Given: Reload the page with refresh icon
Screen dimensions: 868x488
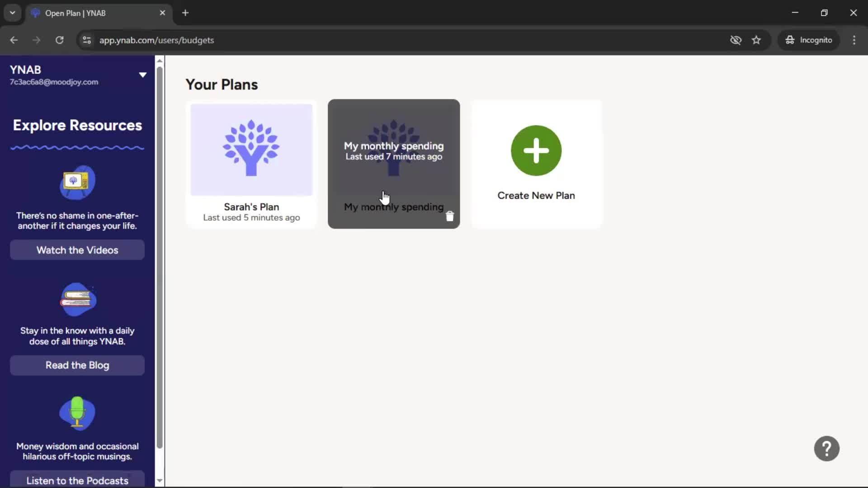Looking at the screenshot, I should [x=59, y=40].
